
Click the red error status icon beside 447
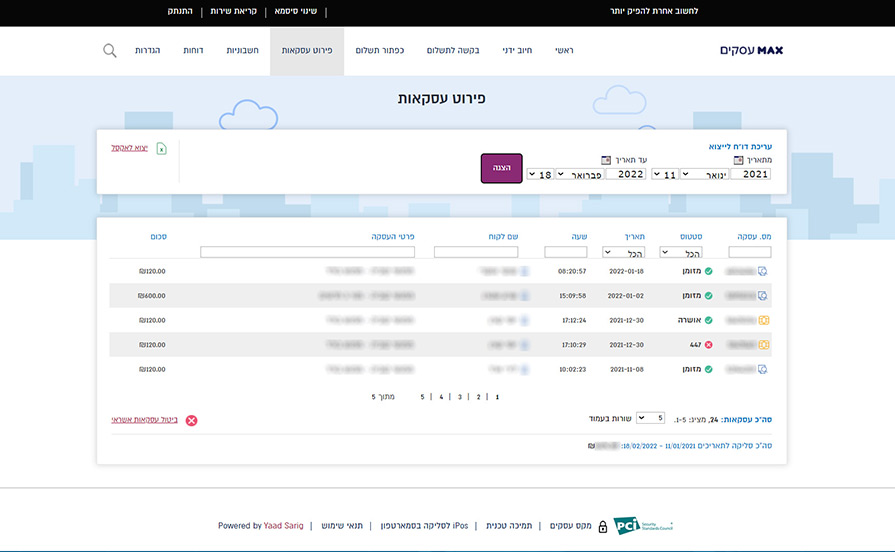pyautogui.click(x=708, y=345)
